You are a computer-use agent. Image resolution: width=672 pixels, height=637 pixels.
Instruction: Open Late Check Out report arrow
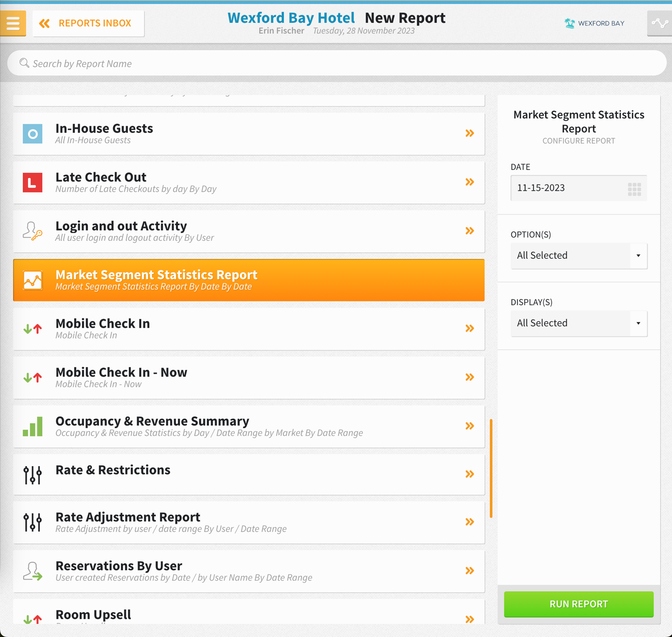(470, 182)
